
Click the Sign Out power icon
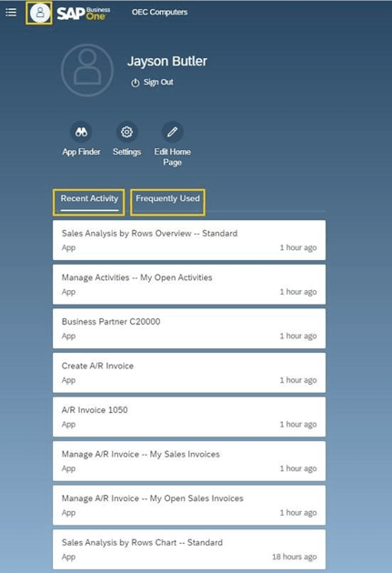[x=136, y=83]
